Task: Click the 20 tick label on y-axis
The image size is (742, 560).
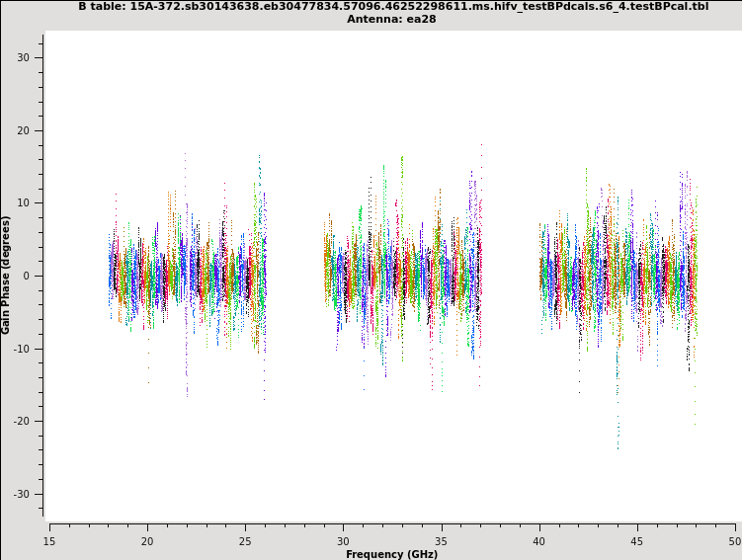Action: pyautogui.click(x=24, y=130)
